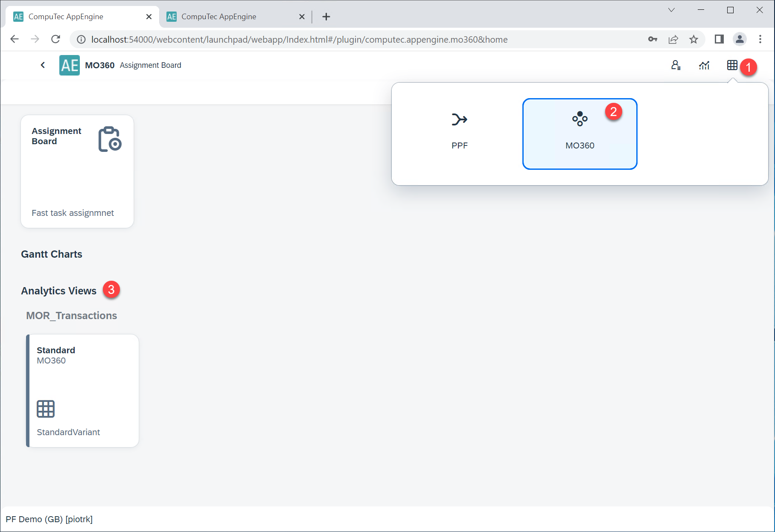The image size is (775, 532).
Task: Open the Chrome three-dot menu
Action: pyautogui.click(x=760, y=39)
